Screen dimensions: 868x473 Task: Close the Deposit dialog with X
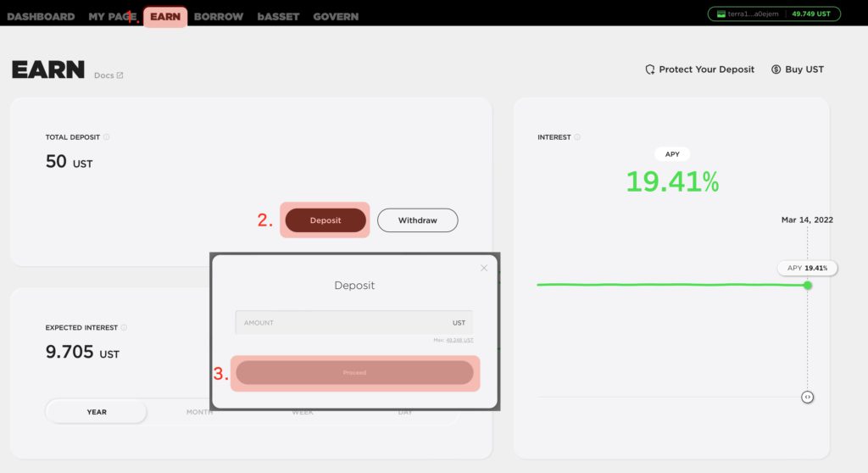[x=484, y=268]
